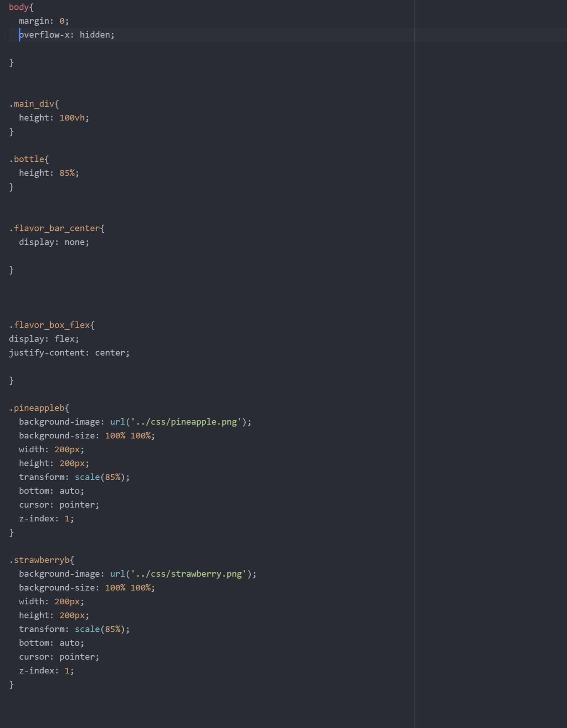Click the 85% height value in .bottle
This screenshot has height=728, width=567.
point(67,173)
